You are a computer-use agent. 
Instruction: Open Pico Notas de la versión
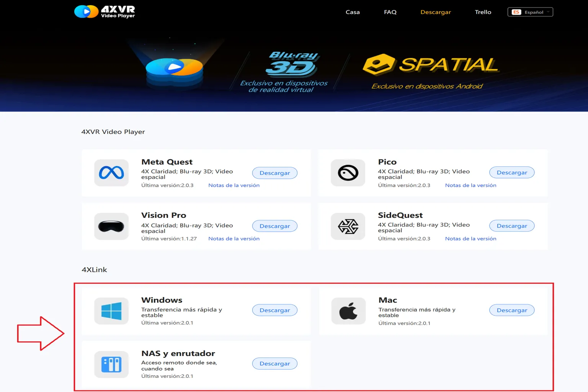[x=470, y=185]
